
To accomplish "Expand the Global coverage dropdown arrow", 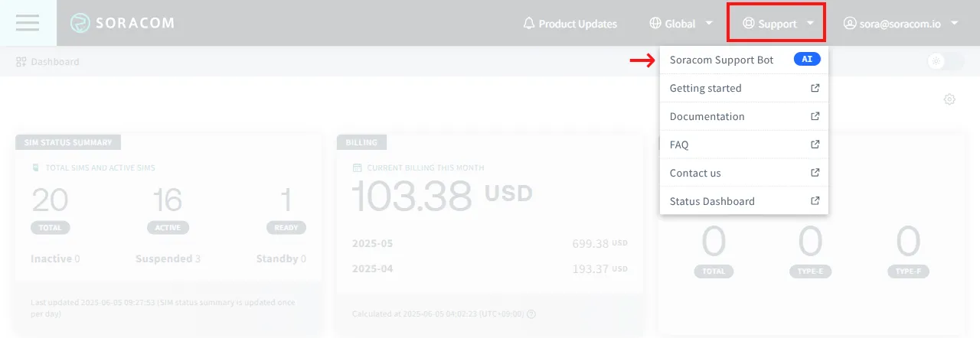I will click(709, 23).
